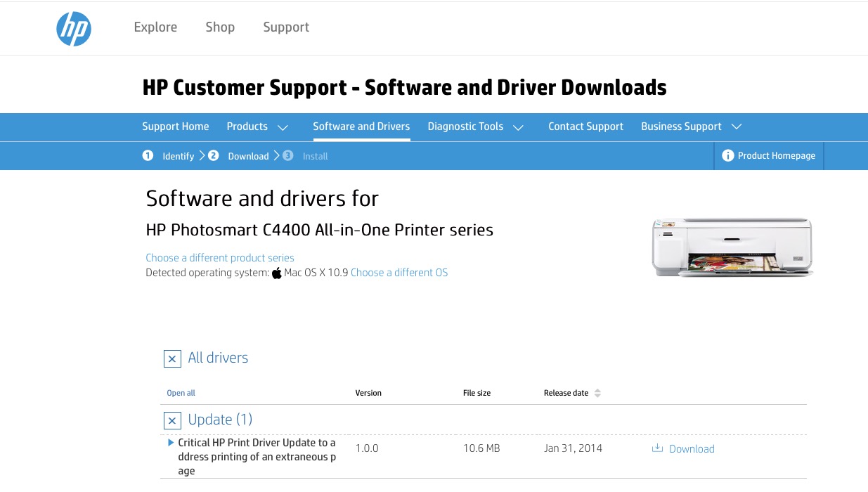Expand the Diagnostic Tools chevron

[518, 128]
